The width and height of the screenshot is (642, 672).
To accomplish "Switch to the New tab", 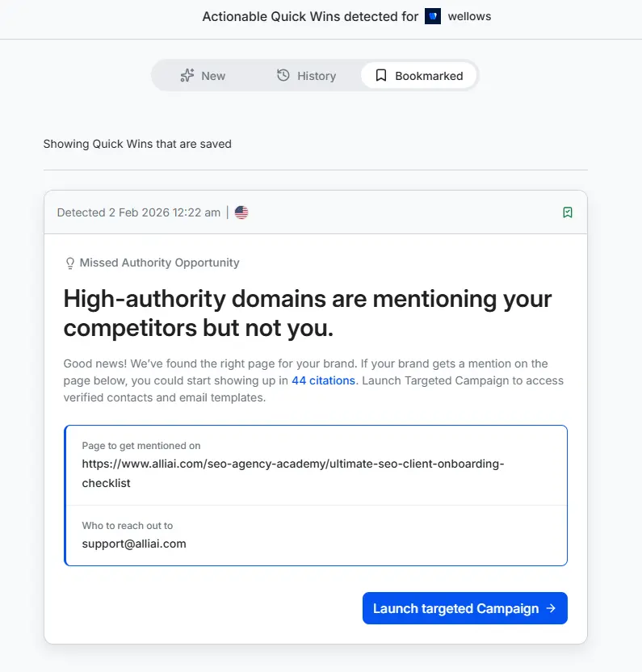I will point(203,76).
